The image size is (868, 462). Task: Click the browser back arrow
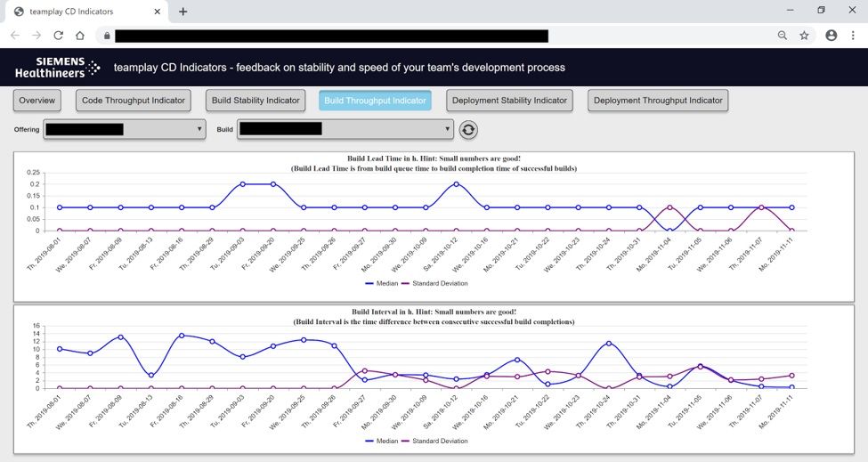pyautogui.click(x=15, y=36)
